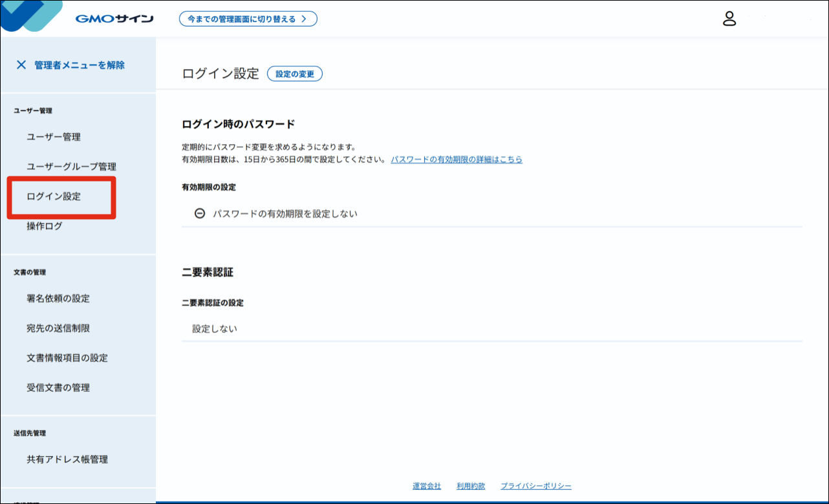Click the arrow on the switch-screen button
Viewport: 829px width, 504px height.
click(304, 19)
